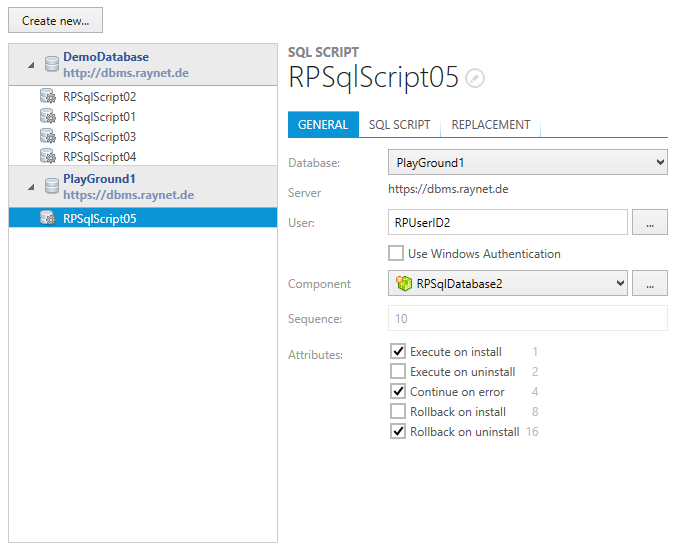Viewport: 676px width, 552px height.
Task: Click the RPSqlScript03 script icon
Action: click(x=47, y=137)
